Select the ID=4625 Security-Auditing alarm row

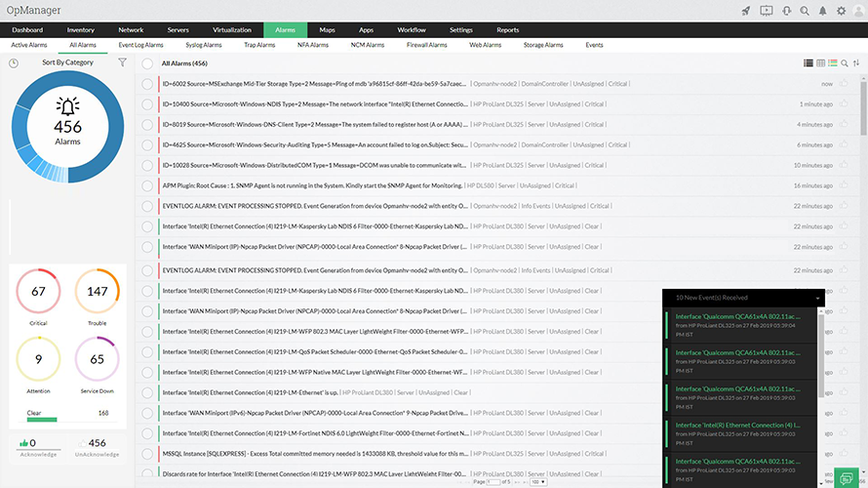[147, 145]
